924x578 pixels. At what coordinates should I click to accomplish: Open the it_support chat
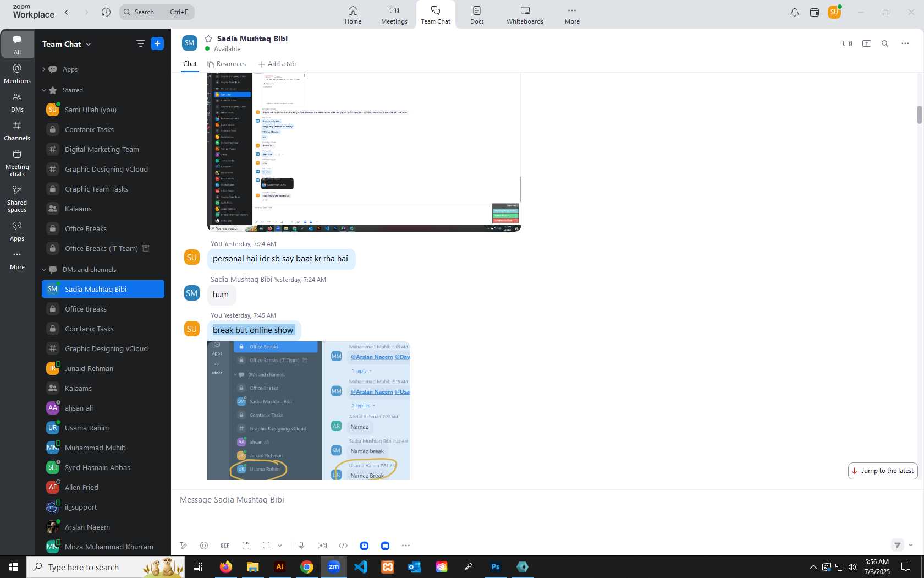point(103,507)
